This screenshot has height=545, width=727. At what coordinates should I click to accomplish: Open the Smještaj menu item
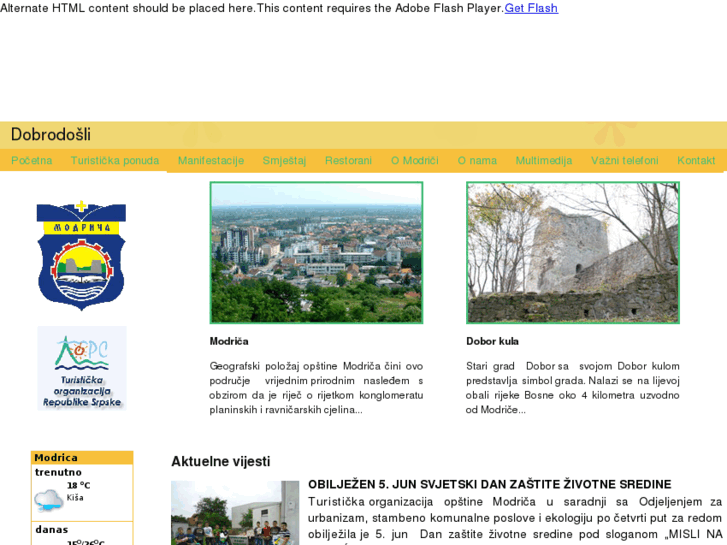284,160
